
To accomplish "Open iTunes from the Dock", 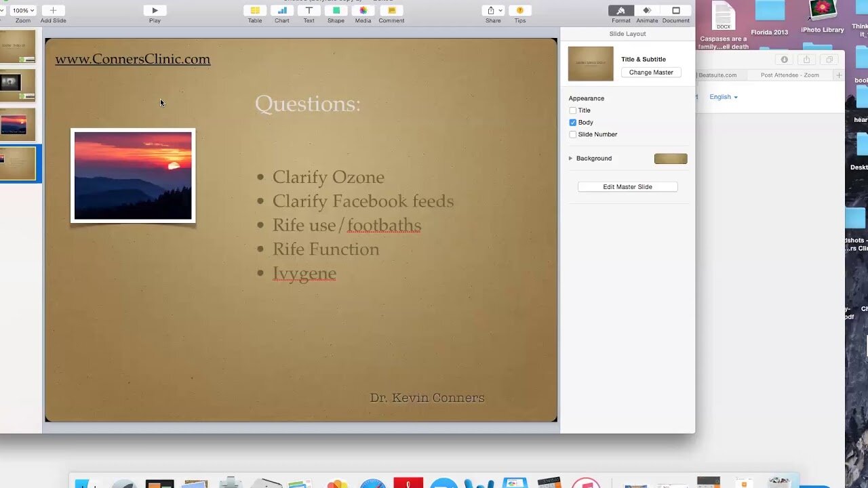I will (x=585, y=483).
